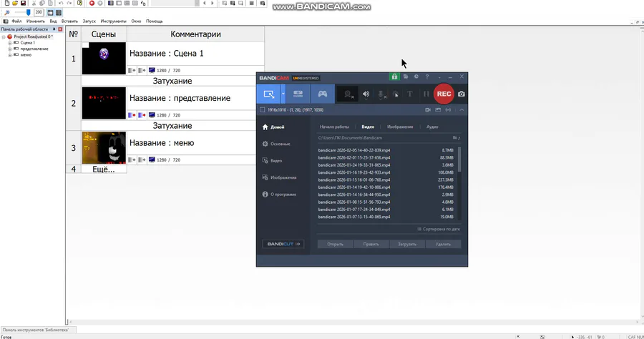Click the screen size icon of scene меню

pyautogui.click(x=152, y=159)
